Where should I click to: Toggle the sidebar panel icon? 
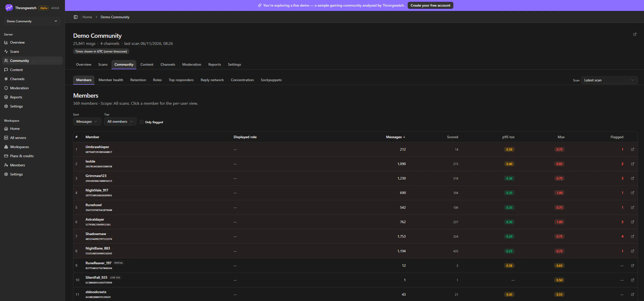pyautogui.click(x=76, y=17)
